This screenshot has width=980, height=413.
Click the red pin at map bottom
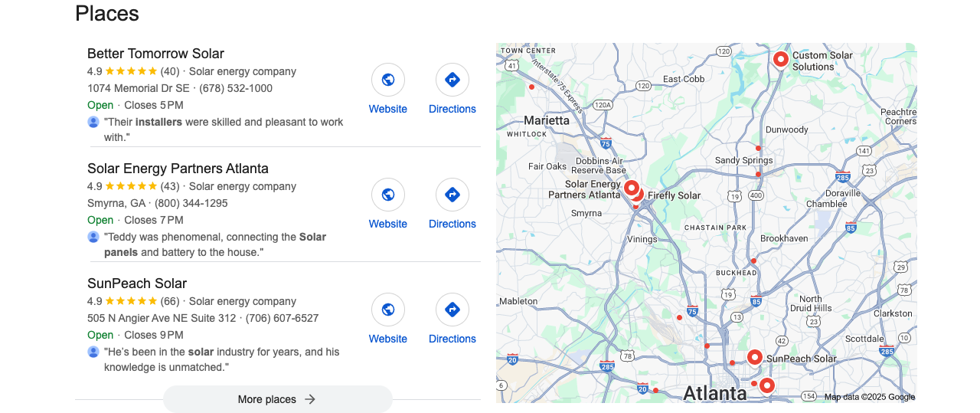point(766,386)
